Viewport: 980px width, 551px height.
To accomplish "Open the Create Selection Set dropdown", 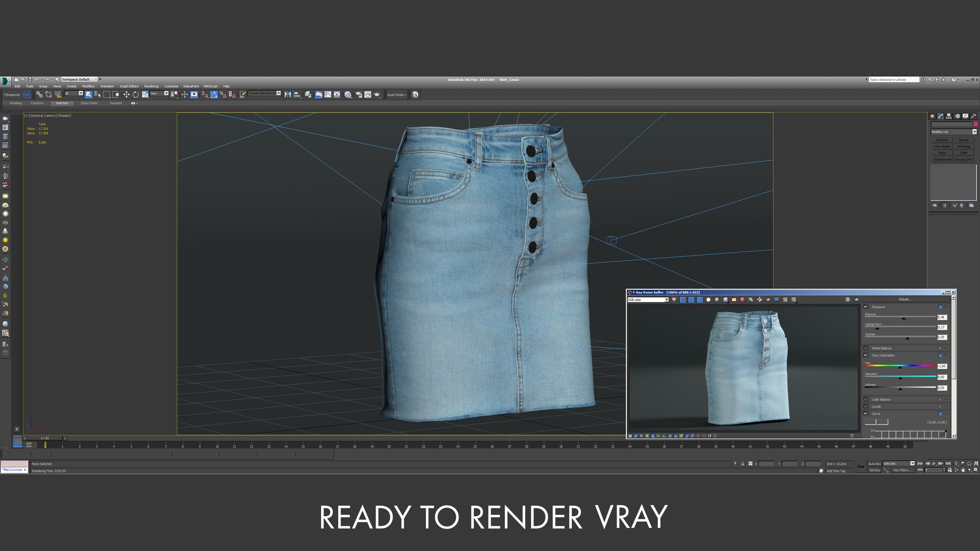I will click(x=264, y=93).
